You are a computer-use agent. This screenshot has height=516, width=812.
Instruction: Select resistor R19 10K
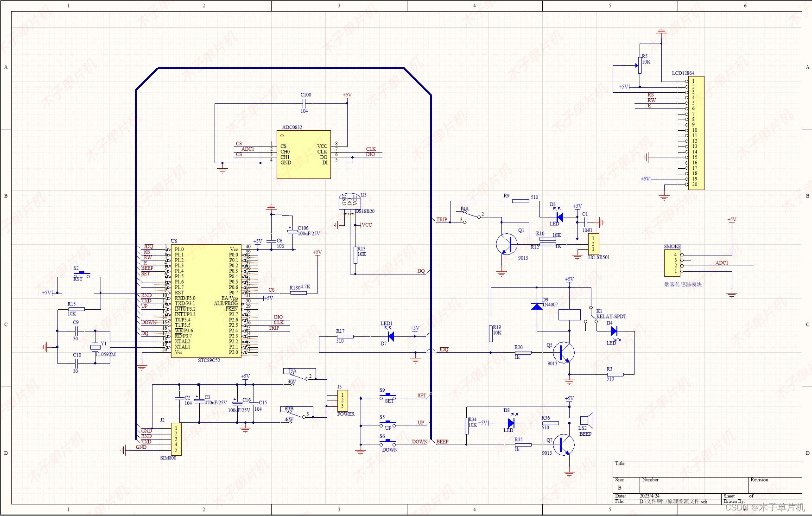point(491,333)
